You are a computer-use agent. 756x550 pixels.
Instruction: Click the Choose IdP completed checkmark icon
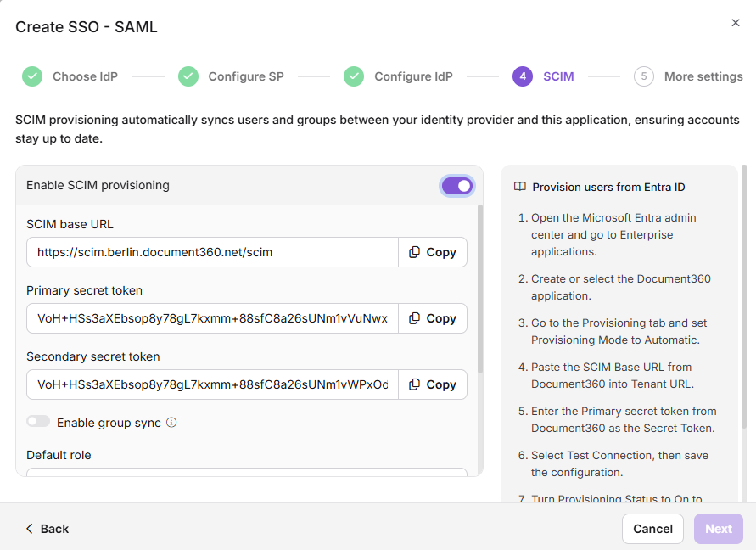(x=32, y=76)
